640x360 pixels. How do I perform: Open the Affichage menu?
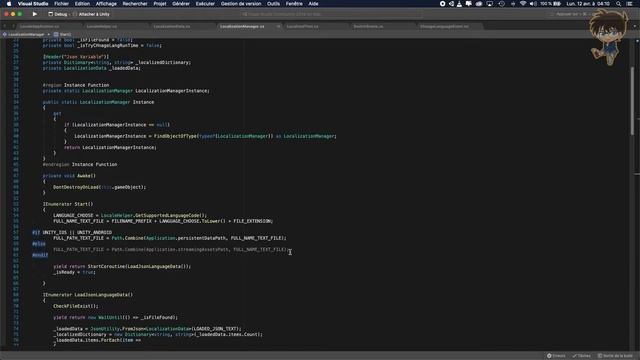point(106,4)
